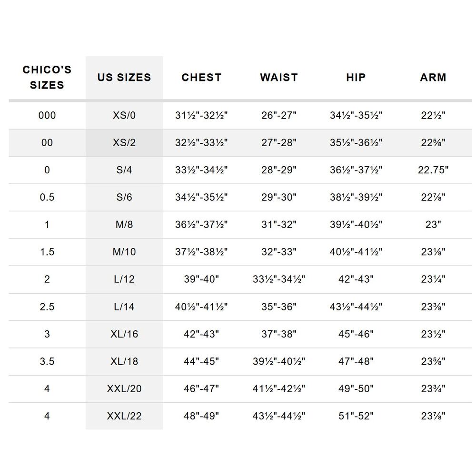Viewport: 476px width, 476px height.
Task: Click the 37"-38" waist measurement
Action: click(x=279, y=334)
